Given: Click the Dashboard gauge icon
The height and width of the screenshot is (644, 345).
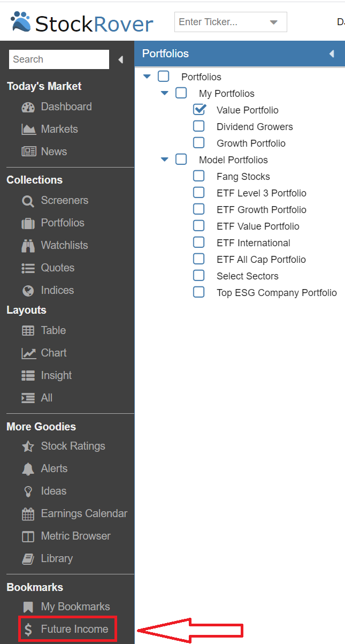Looking at the screenshot, I should pos(28,107).
